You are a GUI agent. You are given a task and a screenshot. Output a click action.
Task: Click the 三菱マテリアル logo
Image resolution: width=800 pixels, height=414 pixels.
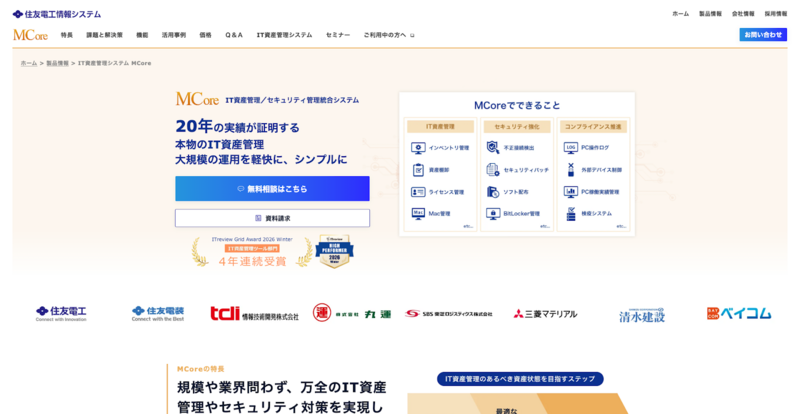point(545,314)
